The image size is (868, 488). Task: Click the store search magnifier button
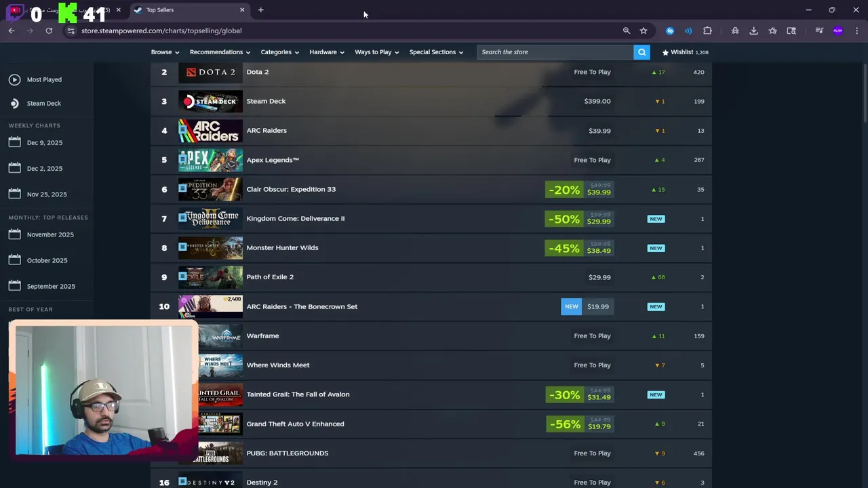click(642, 52)
